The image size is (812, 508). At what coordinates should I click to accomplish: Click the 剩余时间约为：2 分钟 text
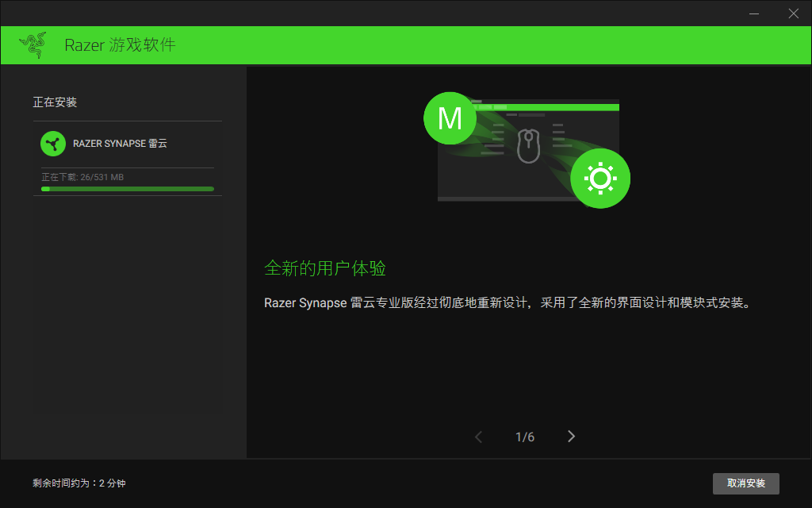[79, 483]
